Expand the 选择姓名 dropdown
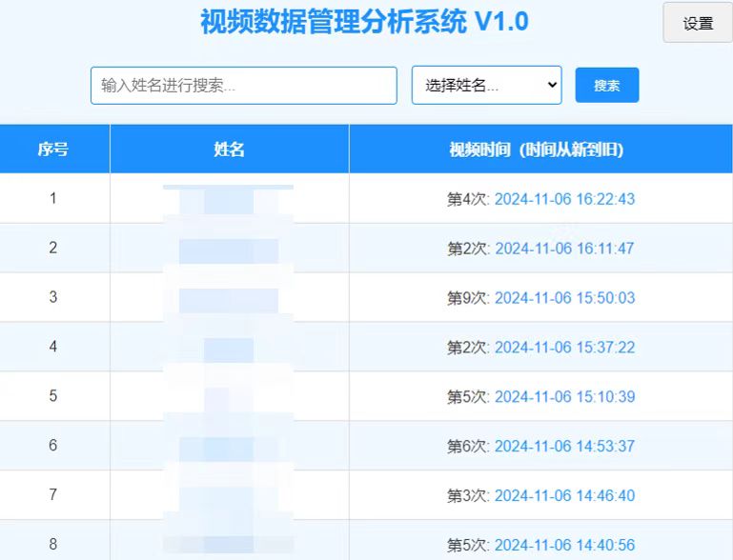Screen dimensions: 733x560 [486, 86]
